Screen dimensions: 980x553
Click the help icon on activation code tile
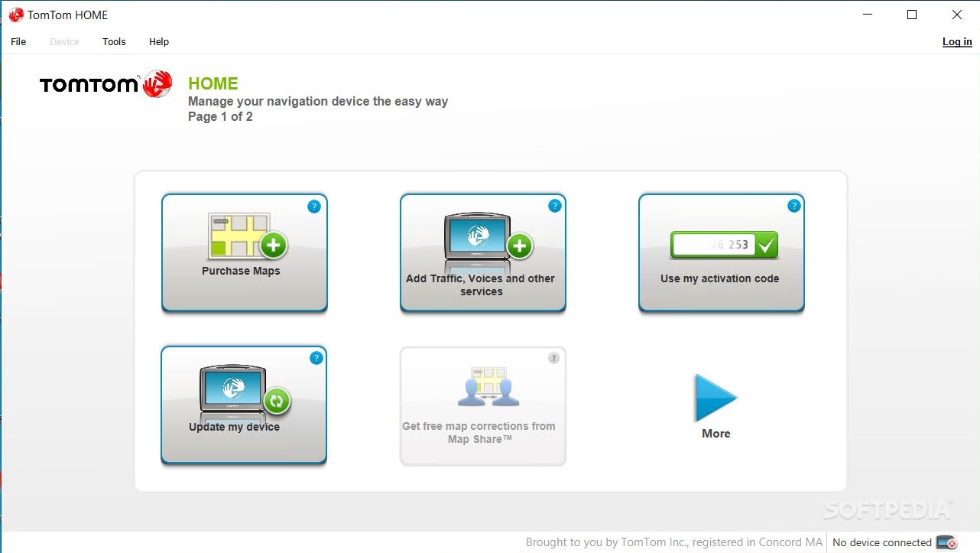point(794,206)
